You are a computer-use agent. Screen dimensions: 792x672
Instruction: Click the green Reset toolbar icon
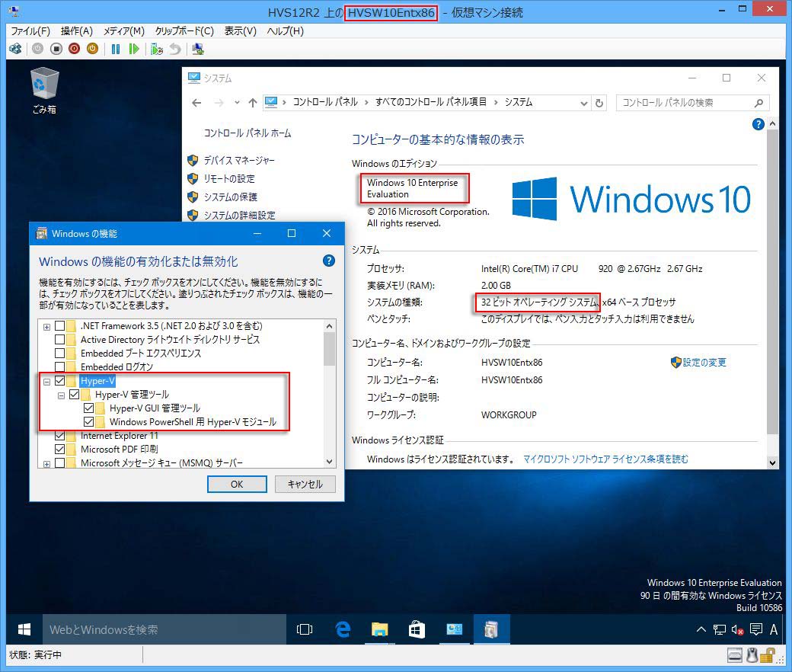click(134, 49)
